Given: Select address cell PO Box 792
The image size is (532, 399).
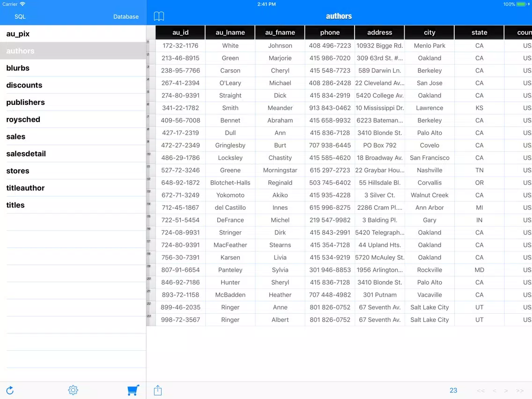Looking at the screenshot, I should (380, 145).
